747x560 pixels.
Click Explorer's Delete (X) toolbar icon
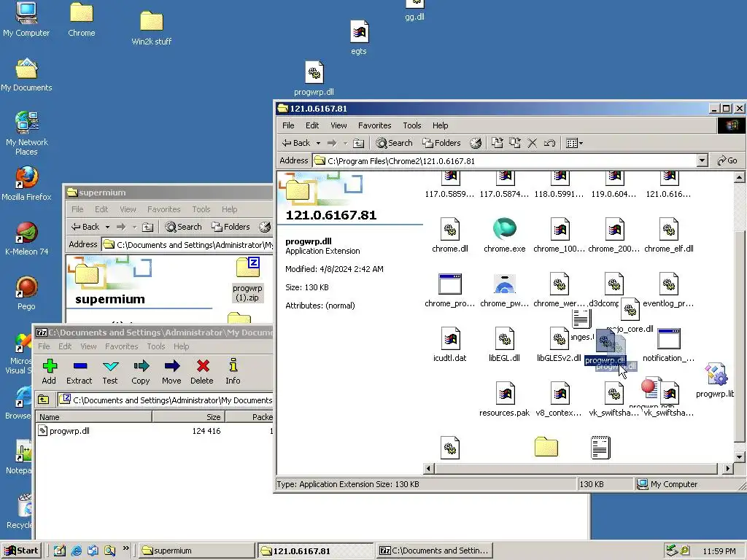pyautogui.click(x=532, y=143)
